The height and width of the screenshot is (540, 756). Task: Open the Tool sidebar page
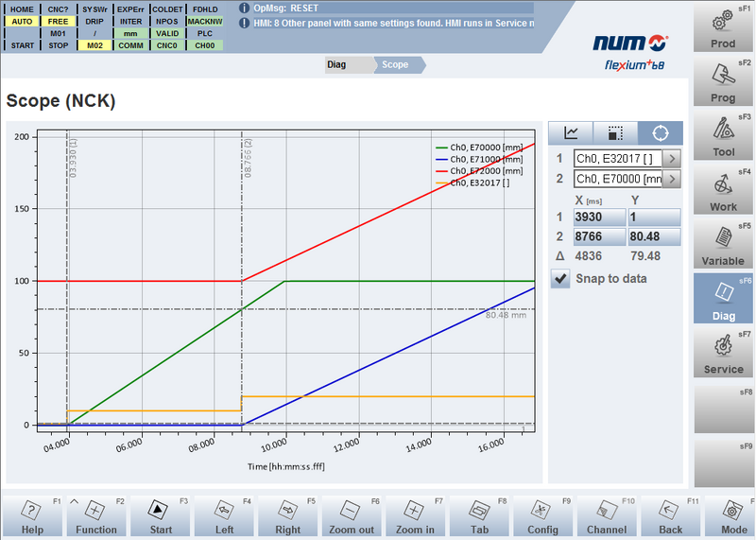[724, 135]
